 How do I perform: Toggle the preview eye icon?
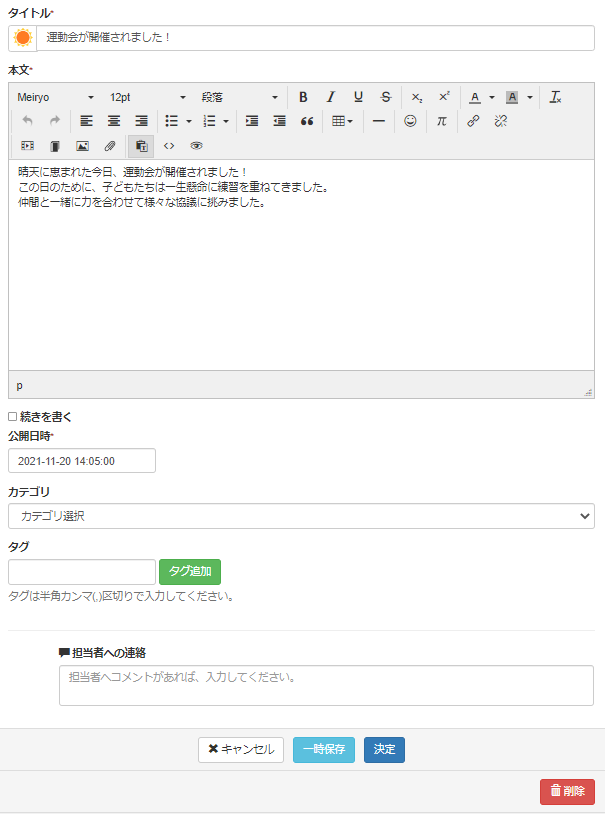click(x=196, y=145)
